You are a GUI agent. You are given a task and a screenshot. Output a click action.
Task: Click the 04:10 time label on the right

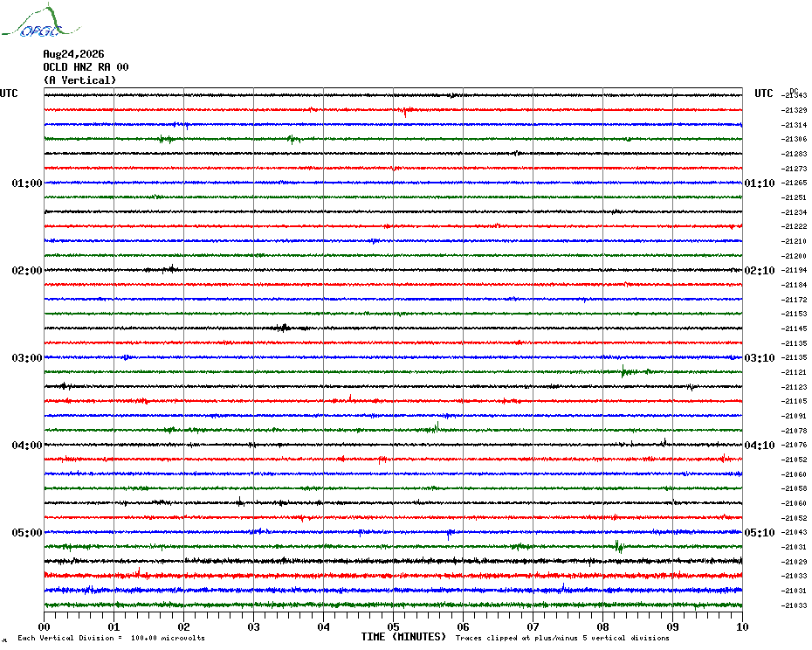click(760, 446)
